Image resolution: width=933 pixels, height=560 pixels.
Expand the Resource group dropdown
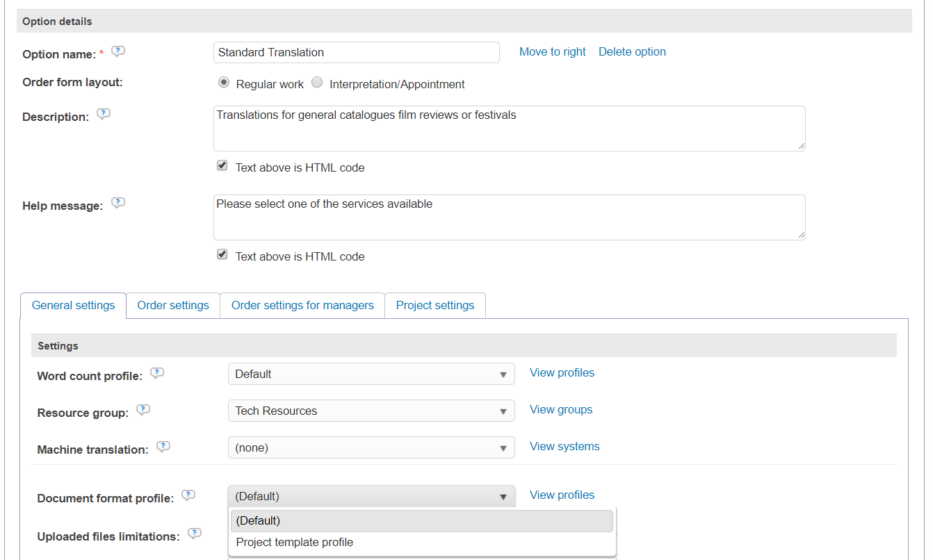tap(371, 411)
